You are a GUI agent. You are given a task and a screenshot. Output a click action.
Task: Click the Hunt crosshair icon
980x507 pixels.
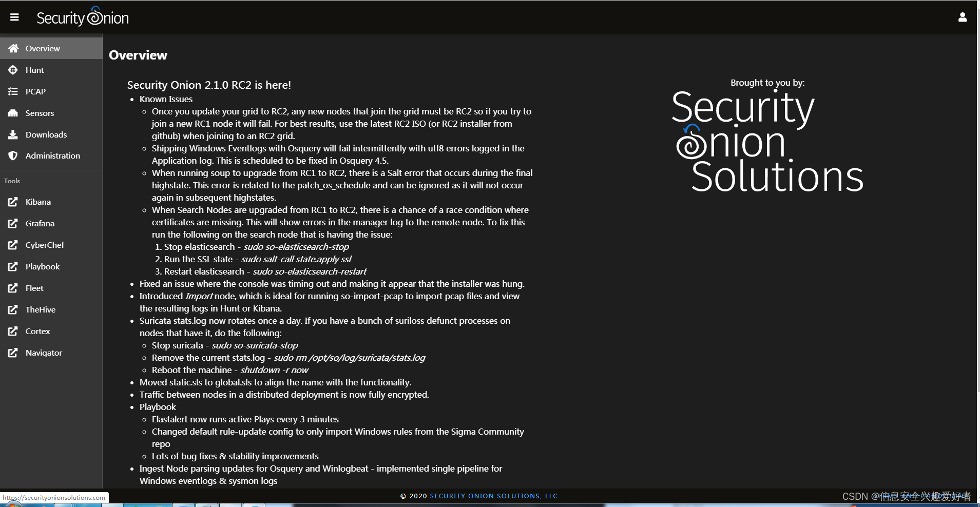pos(13,70)
